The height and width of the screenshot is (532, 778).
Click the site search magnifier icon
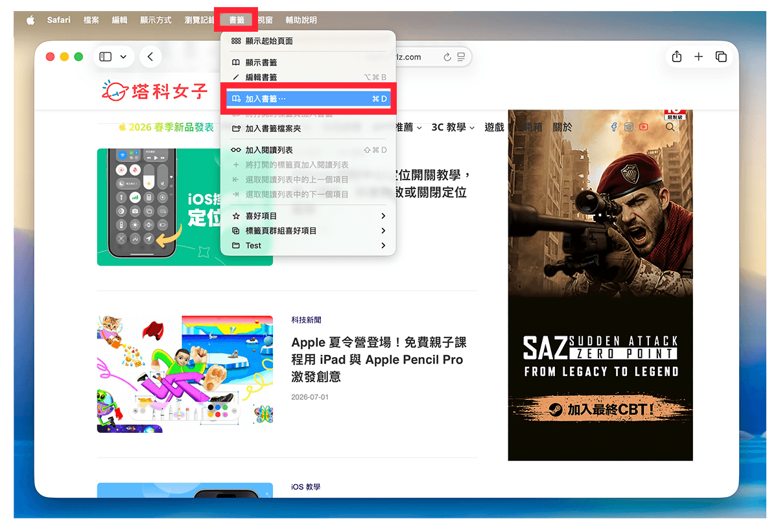pos(670,128)
